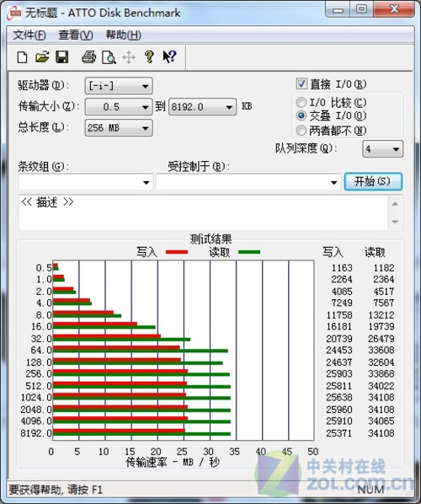
Task: Activate the context help arrow icon
Action: (169, 57)
